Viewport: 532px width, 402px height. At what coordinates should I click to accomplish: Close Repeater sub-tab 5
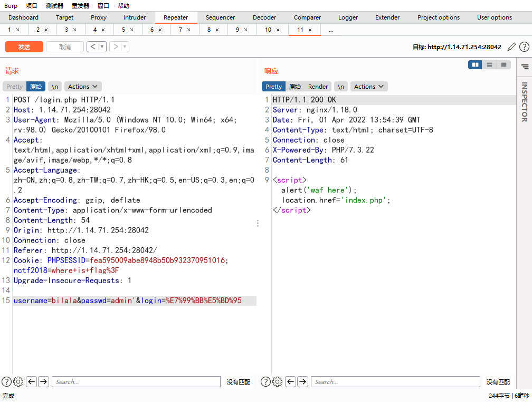(x=131, y=30)
